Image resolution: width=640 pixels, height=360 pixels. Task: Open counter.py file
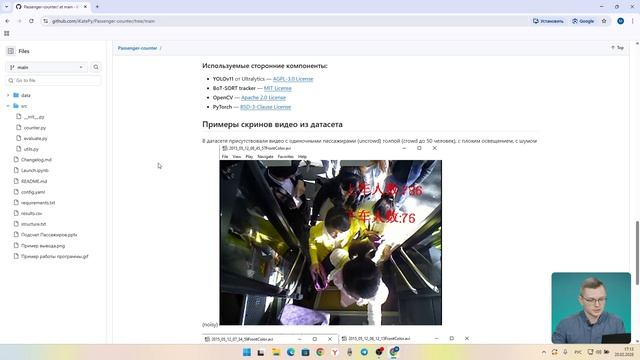[x=35, y=128]
